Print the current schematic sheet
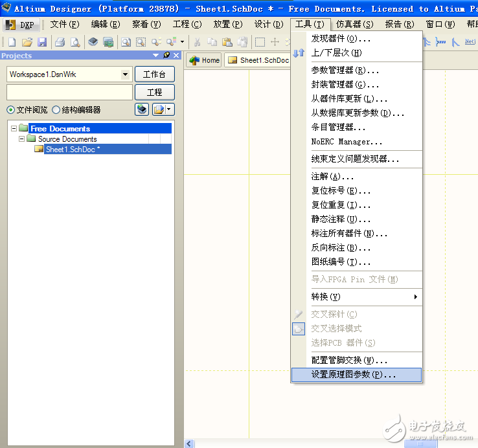This screenshot has width=478, height=448. click(60, 41)
